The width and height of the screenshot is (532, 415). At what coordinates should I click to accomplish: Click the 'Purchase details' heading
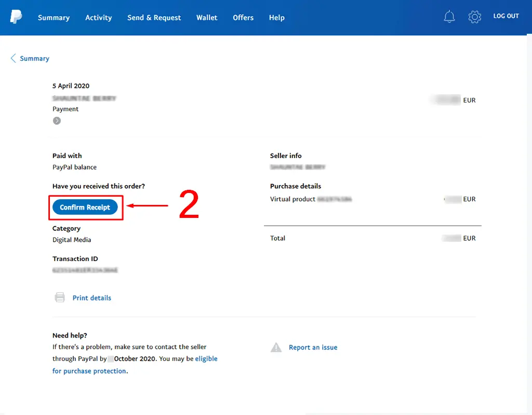(x=296, y=186)
